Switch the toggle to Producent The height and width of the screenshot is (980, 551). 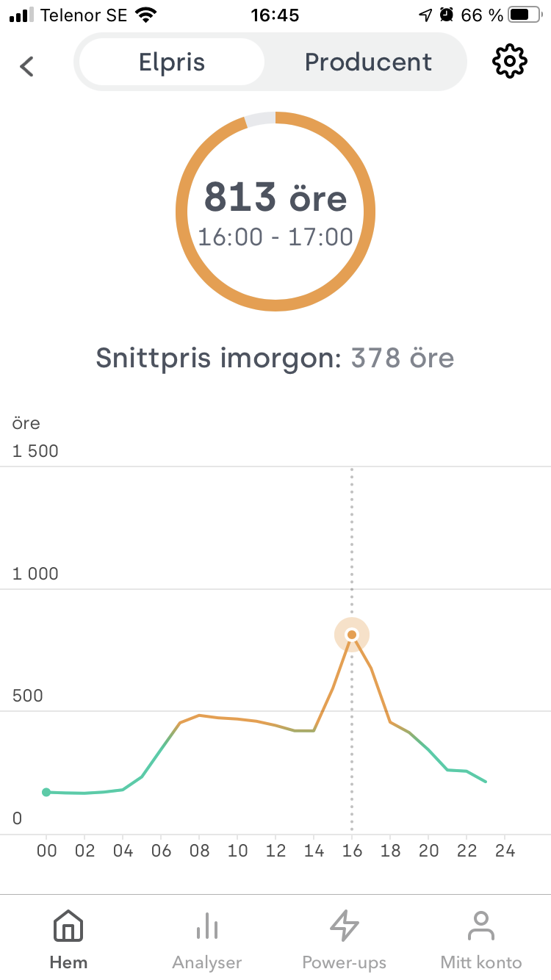[x=368, y=62]
